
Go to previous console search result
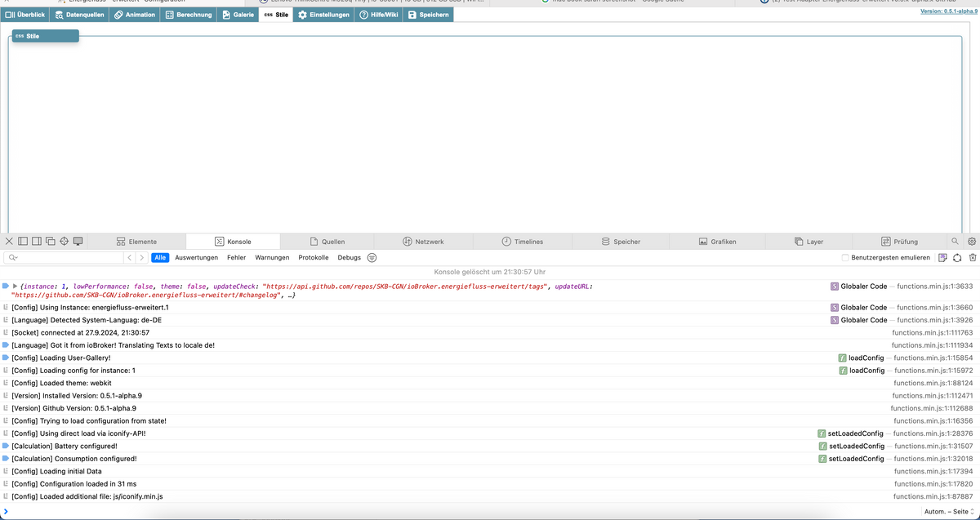coord(130,258)
